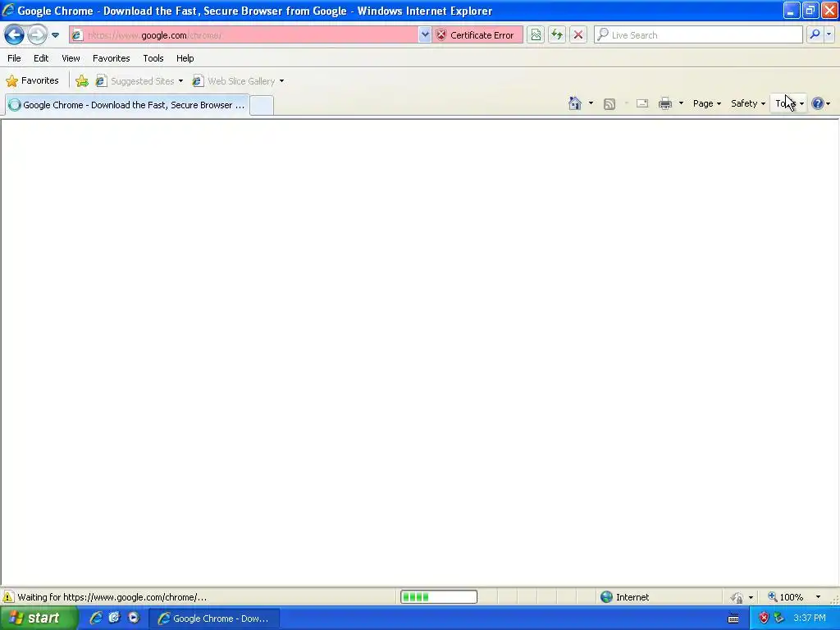Open the Page command bar menu
The height and width of the screenshot is (630, 840).
[x=706, y=103]
